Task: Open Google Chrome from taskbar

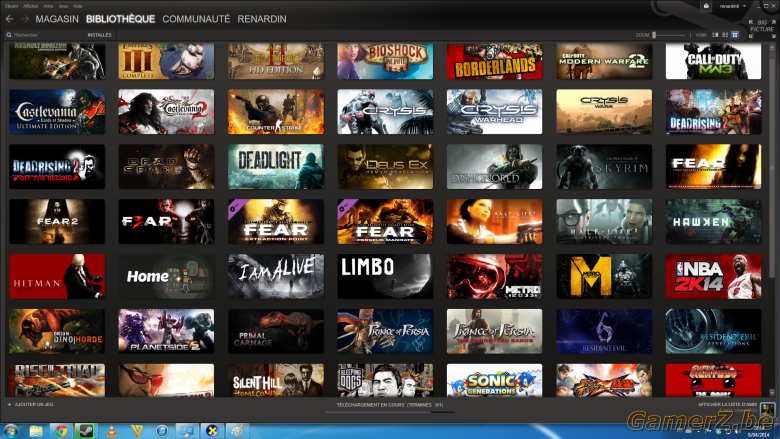Action: (61, 431)
